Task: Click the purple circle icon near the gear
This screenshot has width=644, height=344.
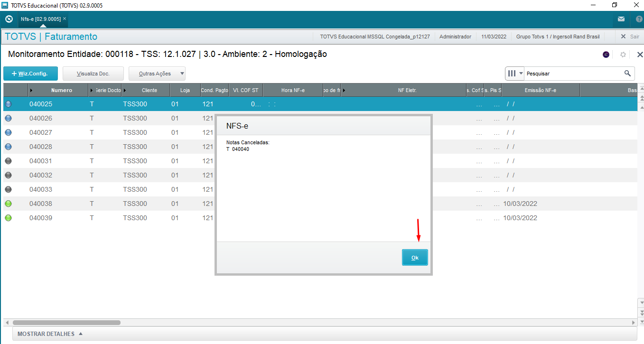Action: coord(606,55)
